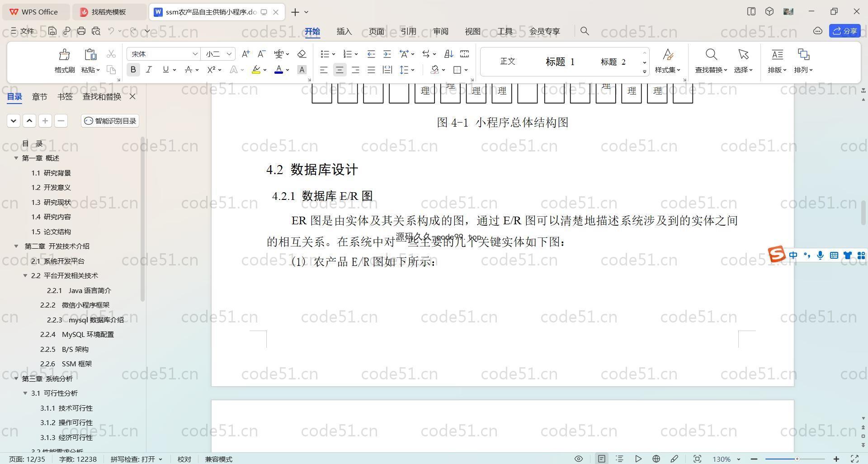Toggle outline view in status bar
The image size is (868, 464).
pos(619,459)
